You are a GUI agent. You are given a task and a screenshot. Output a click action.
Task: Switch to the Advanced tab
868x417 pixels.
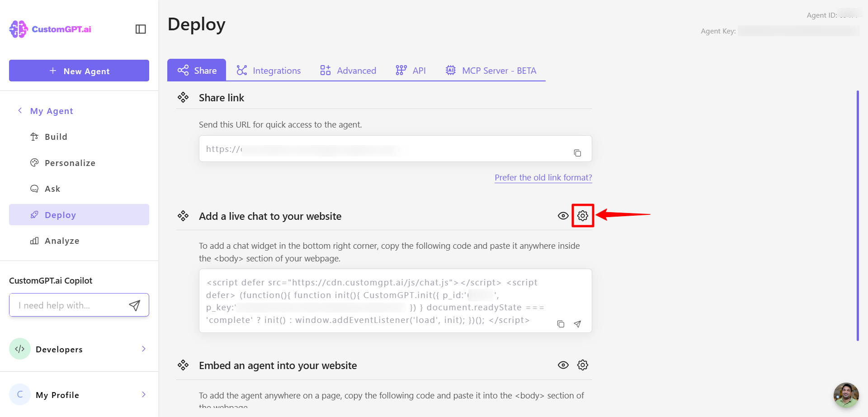point(348,70)
